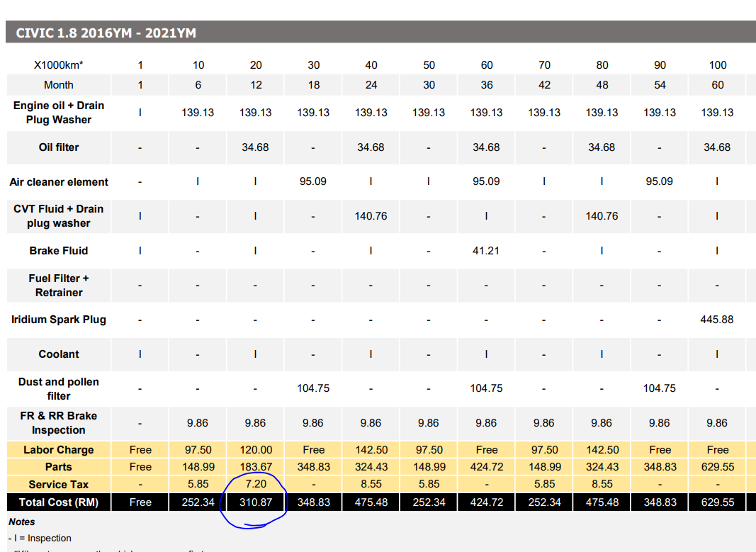Click the Total Cost (RM) label
Screen dimensions: 756x552
[58, 502]
